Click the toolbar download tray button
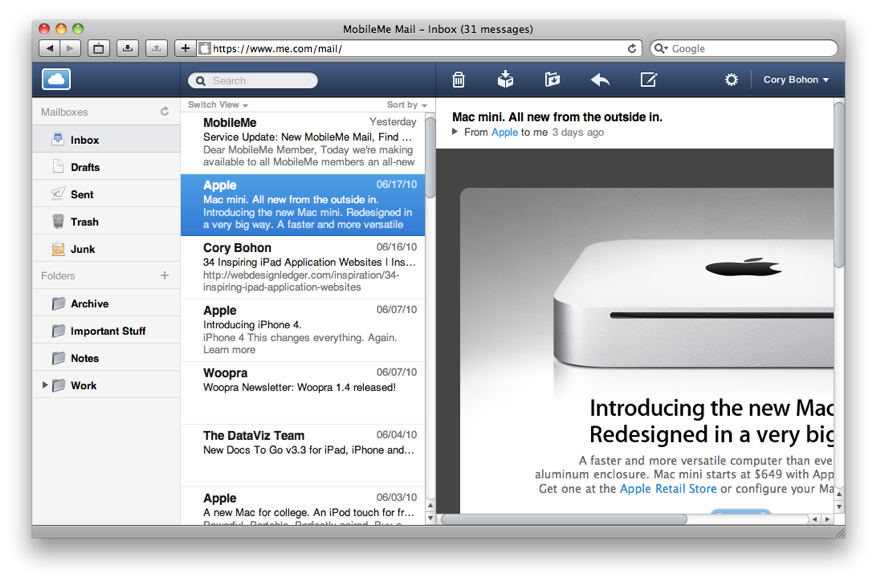 (128, 49)
